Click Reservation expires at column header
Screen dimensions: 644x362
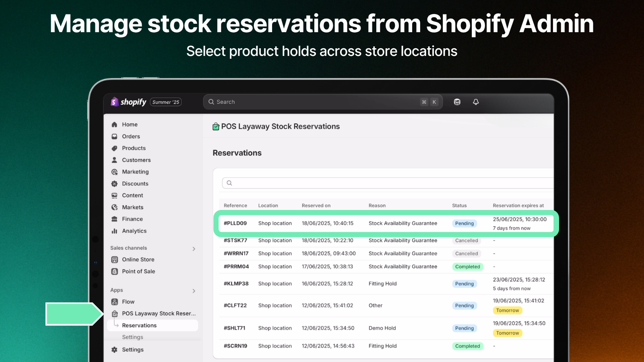(518, 206)
